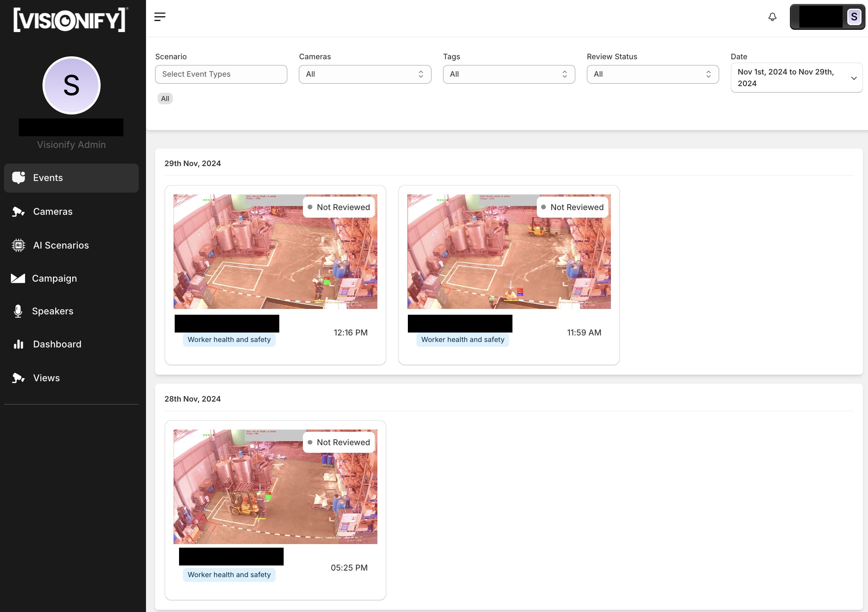
Task: Click Worker health and safety tag on first event
Action: click(229, 339)
